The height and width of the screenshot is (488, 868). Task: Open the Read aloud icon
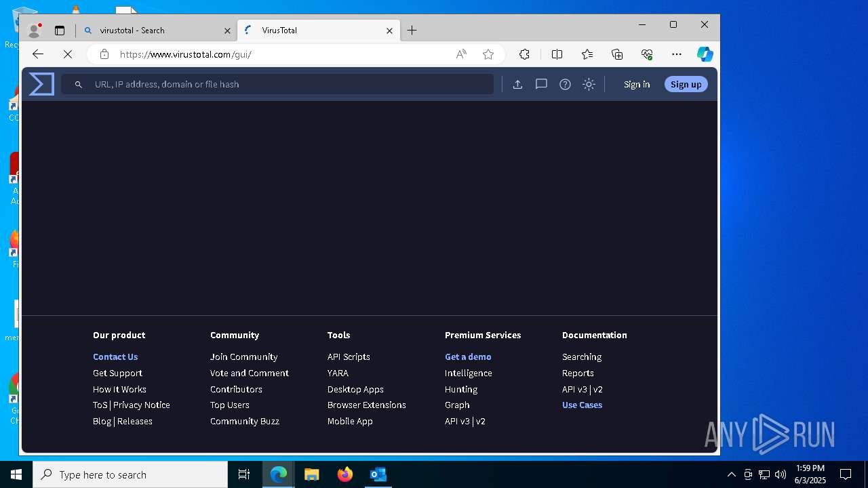(x=461, y=54)
